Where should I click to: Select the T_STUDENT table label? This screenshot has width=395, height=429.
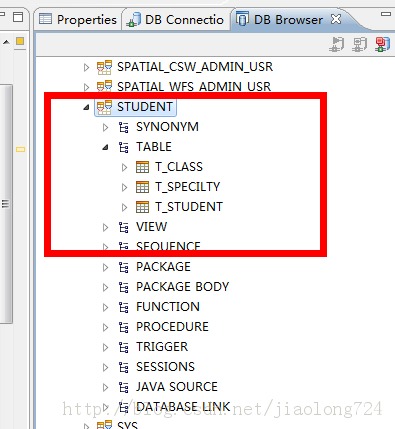tap(189, 207)
